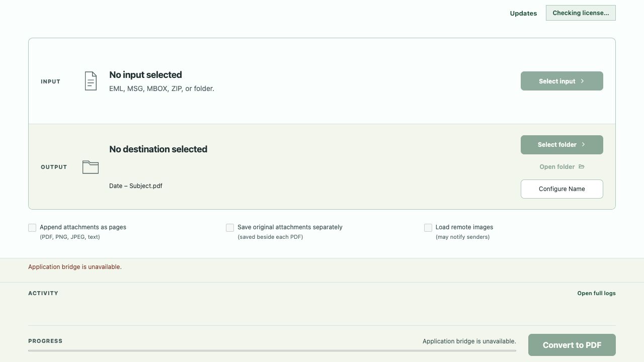Click the Checking license status button
This screenshot has width=644, height=362.
(581, 13)
